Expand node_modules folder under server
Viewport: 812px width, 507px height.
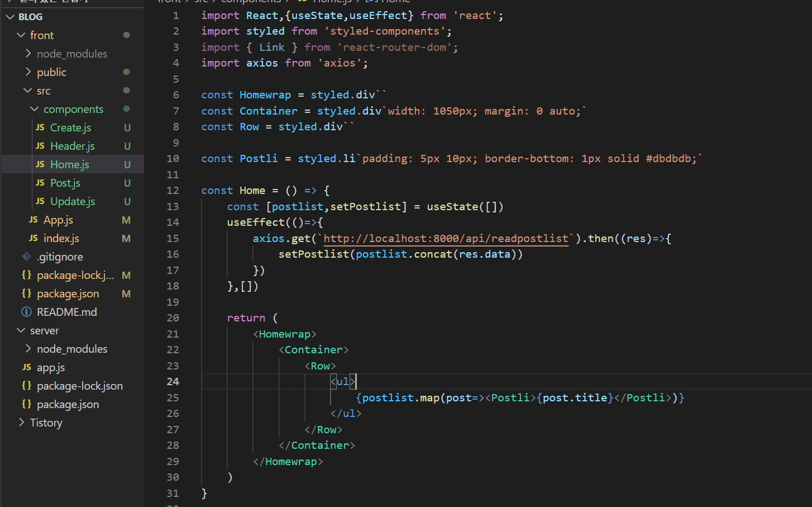tap(28, 349)
